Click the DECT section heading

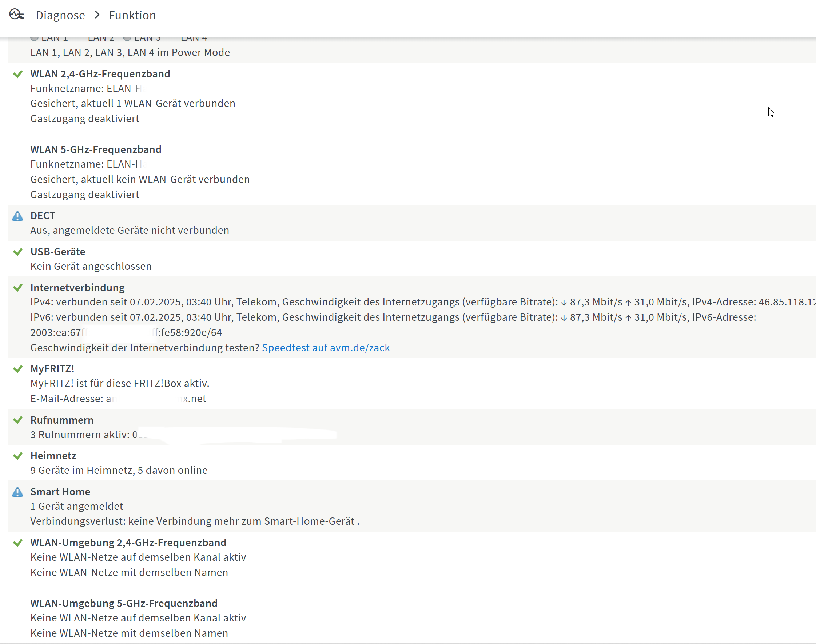click(x=43, y=216)
